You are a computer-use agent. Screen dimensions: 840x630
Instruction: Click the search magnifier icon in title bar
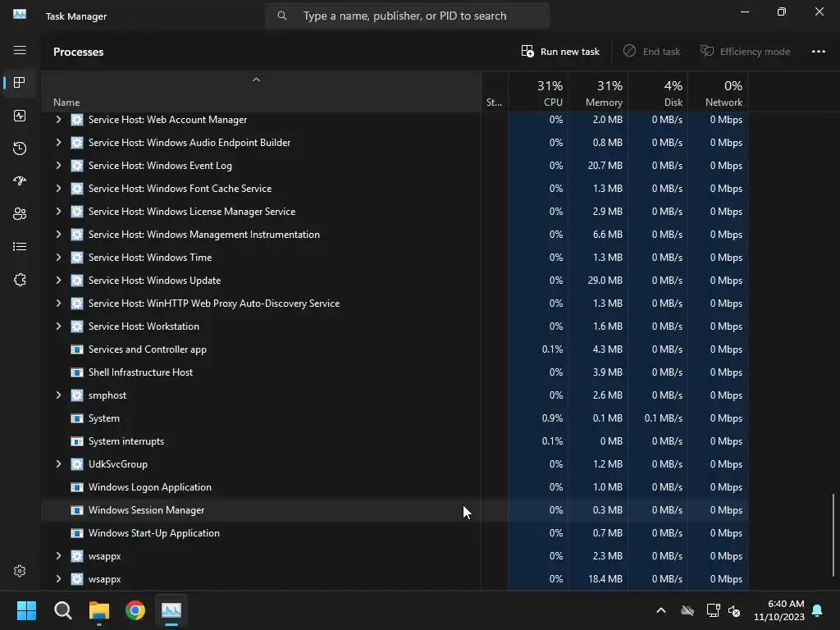(282, 16)
